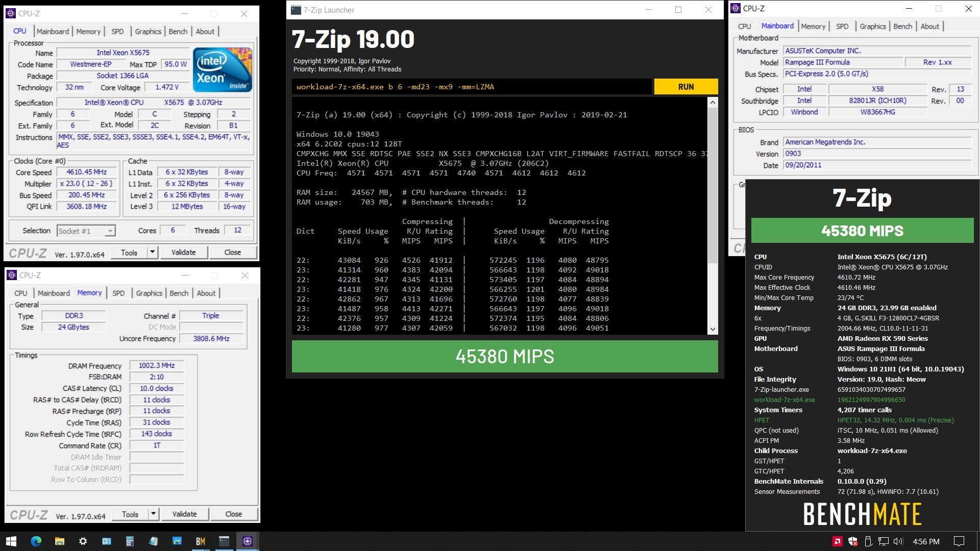Click CPU-Z icon in Memory window title bar
Screen dimensions: 980x551
(12, 275)
